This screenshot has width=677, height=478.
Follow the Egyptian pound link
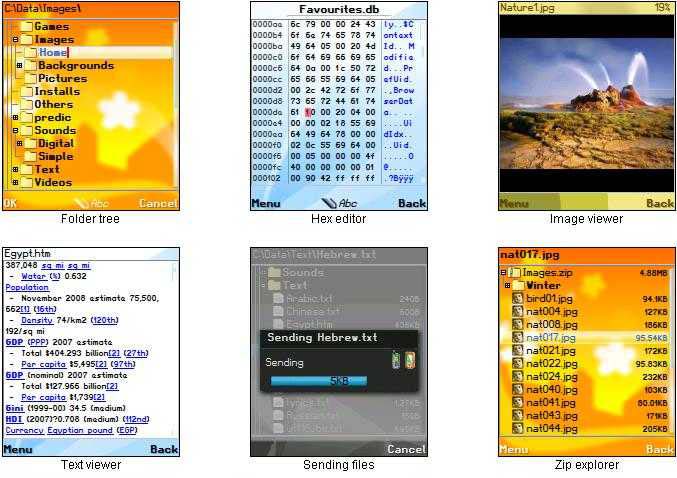80,429
